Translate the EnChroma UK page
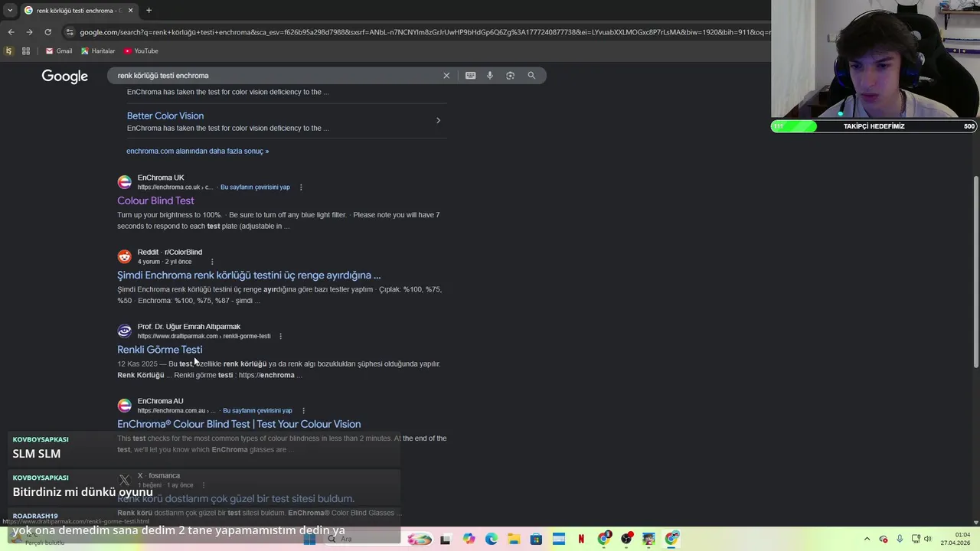This screenshot has width=980, height=551. (255, 187)
